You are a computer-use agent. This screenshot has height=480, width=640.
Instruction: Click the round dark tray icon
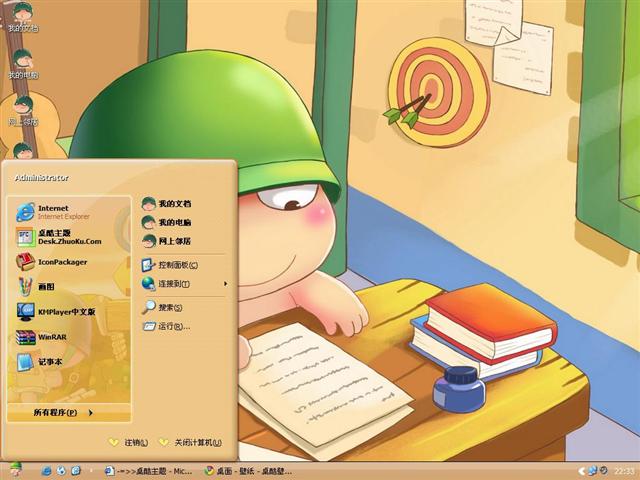[604, 471]
